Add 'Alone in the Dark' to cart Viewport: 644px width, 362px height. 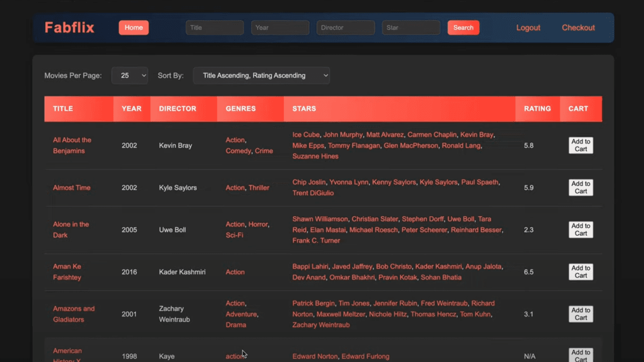pos(581,229)
